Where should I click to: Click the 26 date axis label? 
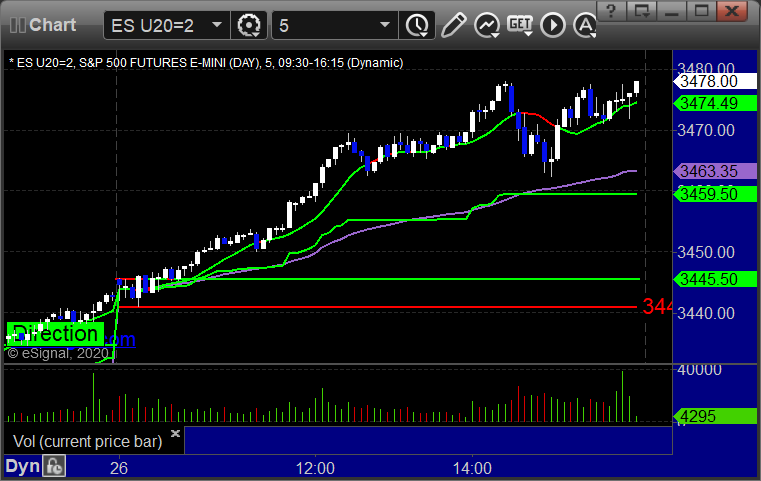coord(119,468)
